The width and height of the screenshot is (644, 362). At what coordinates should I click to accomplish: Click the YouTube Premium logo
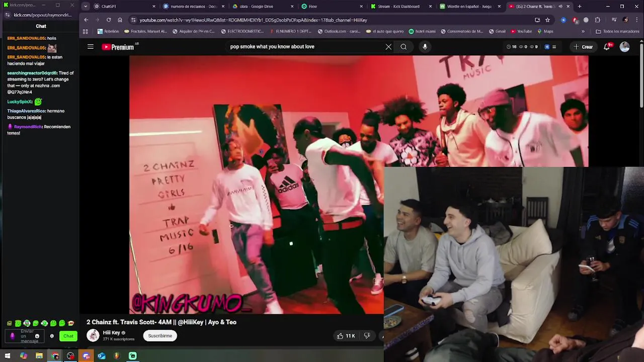tap(119, 47)
